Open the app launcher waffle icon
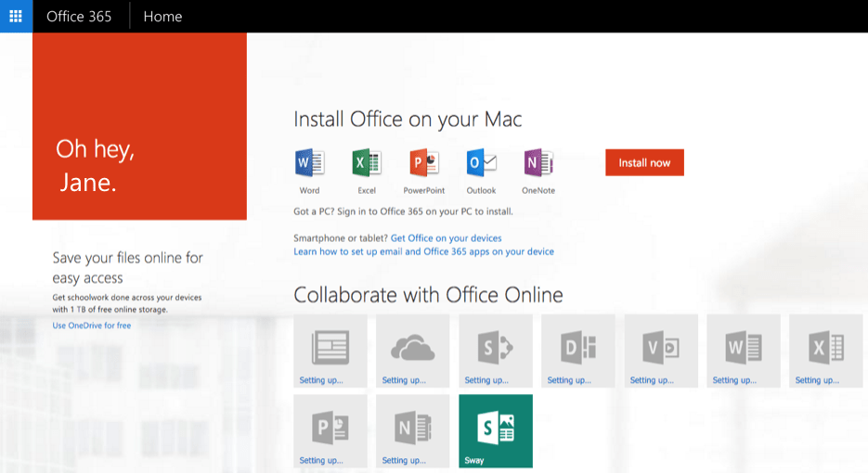 16,16
